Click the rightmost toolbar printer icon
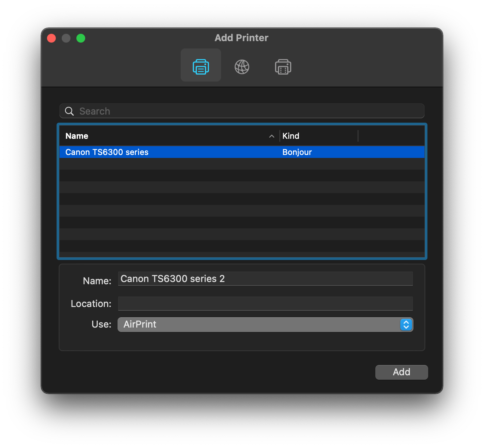484x448 pixels. pyautogui.click(x=283, y=66)
